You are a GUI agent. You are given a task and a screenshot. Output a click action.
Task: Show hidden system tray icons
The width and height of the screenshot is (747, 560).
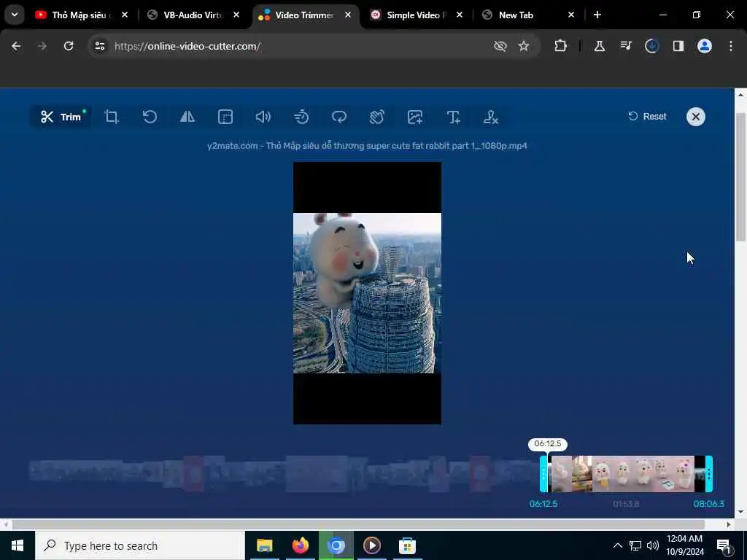(617, 545)
